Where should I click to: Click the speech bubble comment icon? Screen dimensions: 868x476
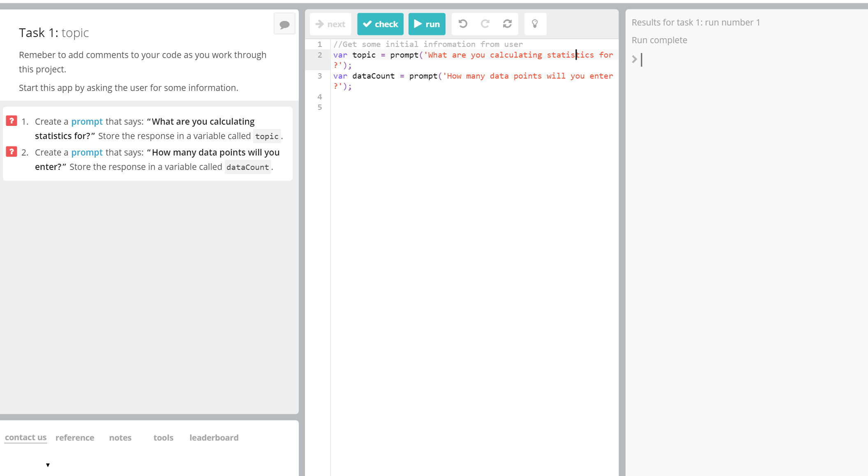(284, 24)
